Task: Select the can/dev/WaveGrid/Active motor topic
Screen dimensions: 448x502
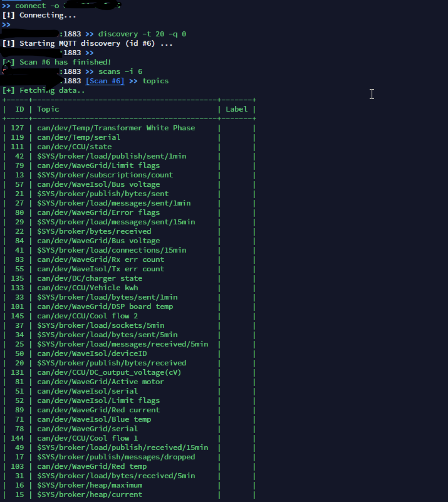Action: point(100,382)
